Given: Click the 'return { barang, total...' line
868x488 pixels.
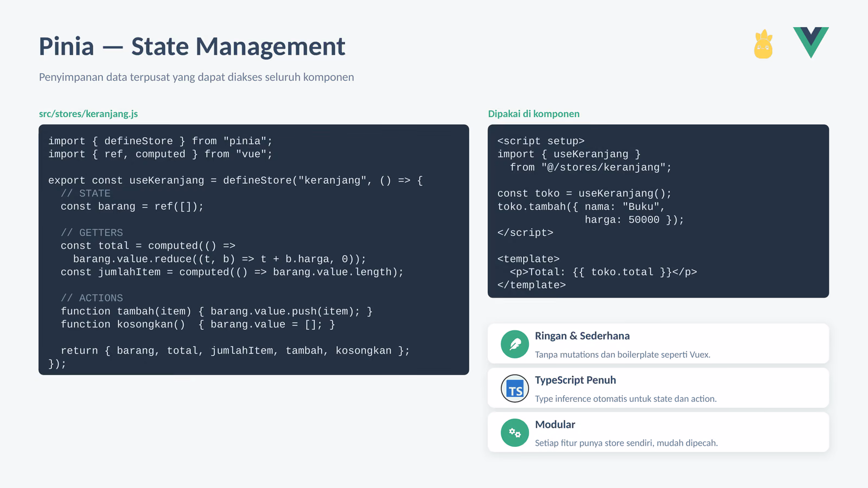Looking at the screenshot, I should (x=235, y=350).
